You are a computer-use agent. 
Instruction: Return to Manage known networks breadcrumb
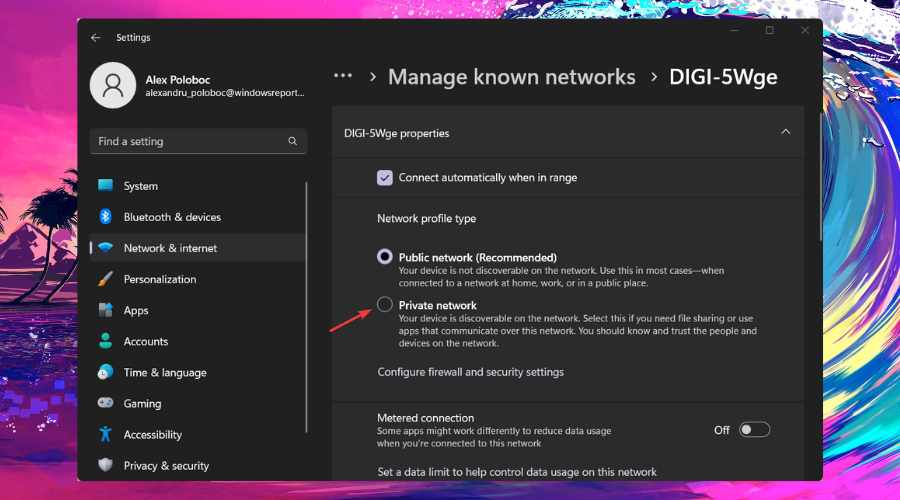pos(511,77)
